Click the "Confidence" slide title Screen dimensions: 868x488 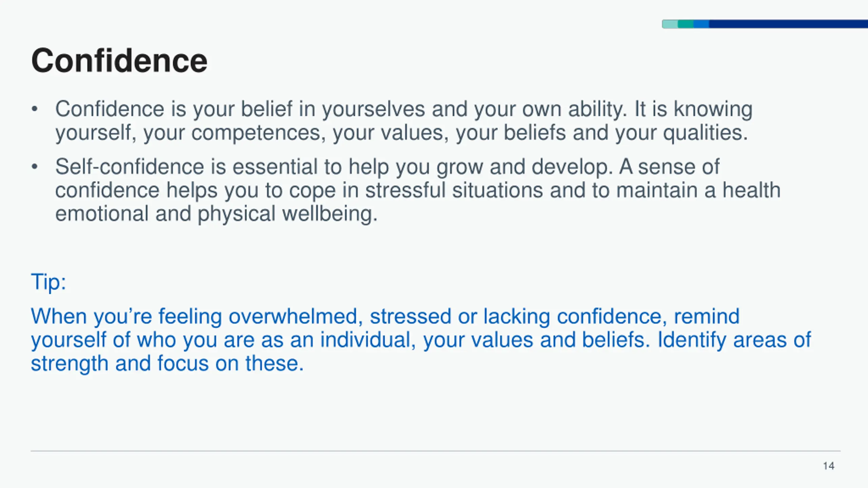point(119,61)
